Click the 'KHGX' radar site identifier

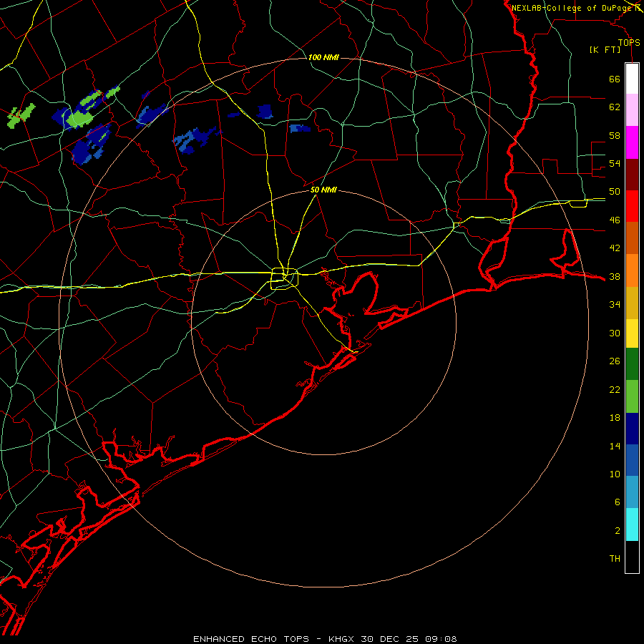coord(341,639)
